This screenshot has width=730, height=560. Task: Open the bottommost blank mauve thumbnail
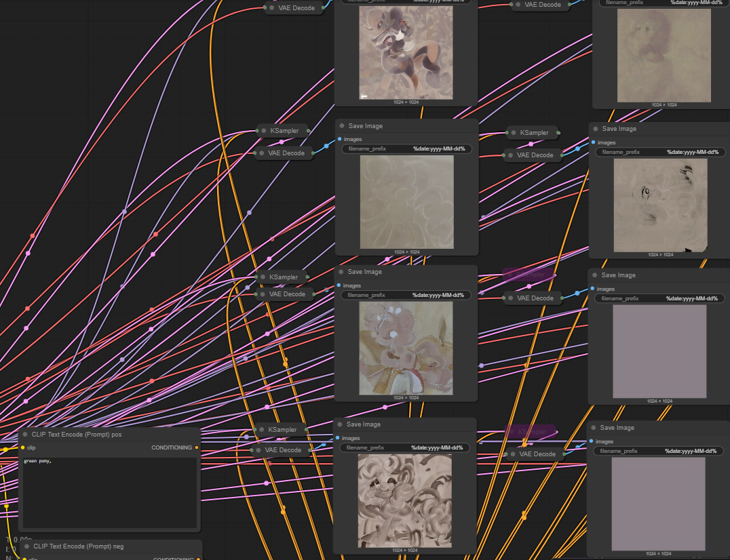click(658, 504)
